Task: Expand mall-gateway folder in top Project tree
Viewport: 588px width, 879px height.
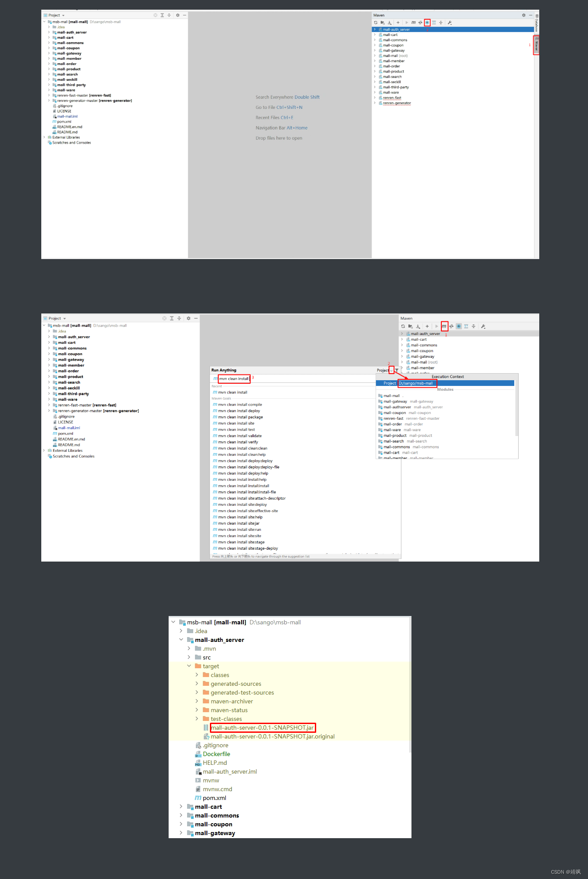Action: 49,53
